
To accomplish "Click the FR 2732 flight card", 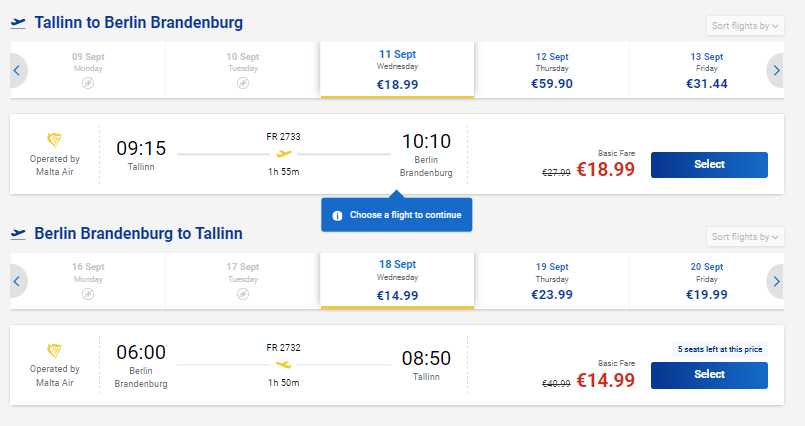I will click(397, 365).
